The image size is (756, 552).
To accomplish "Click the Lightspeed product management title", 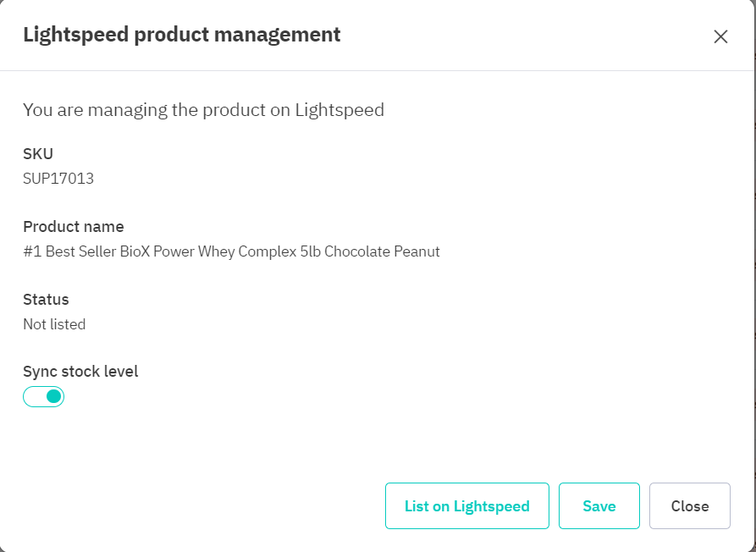I will [181, 35].
